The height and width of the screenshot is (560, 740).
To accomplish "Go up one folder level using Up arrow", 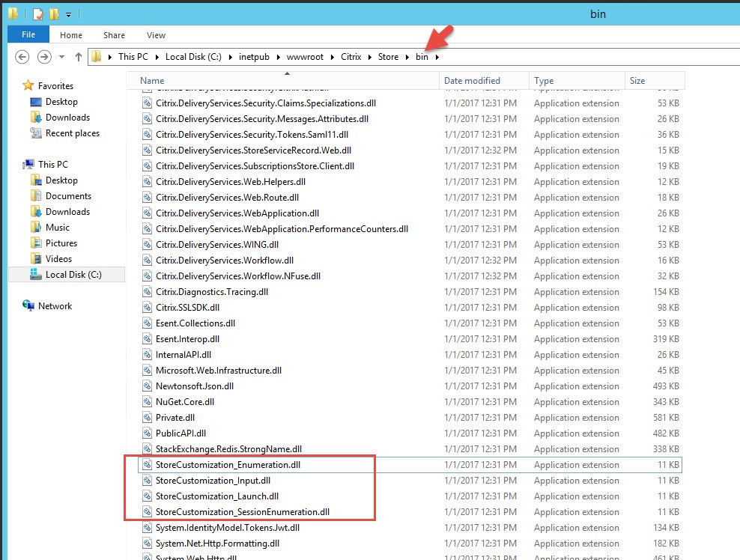I will (x=78, y=57).
